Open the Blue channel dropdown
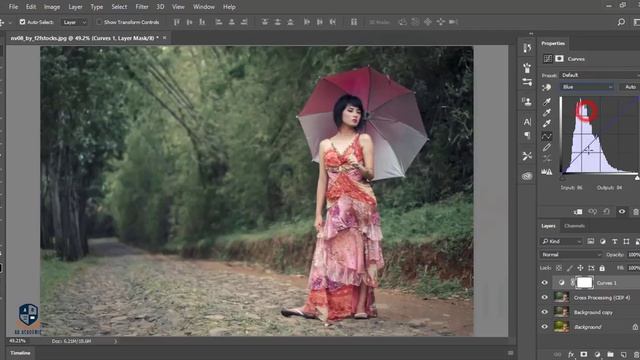The width and height of the screenshot is (640, 360). (587, 87)
